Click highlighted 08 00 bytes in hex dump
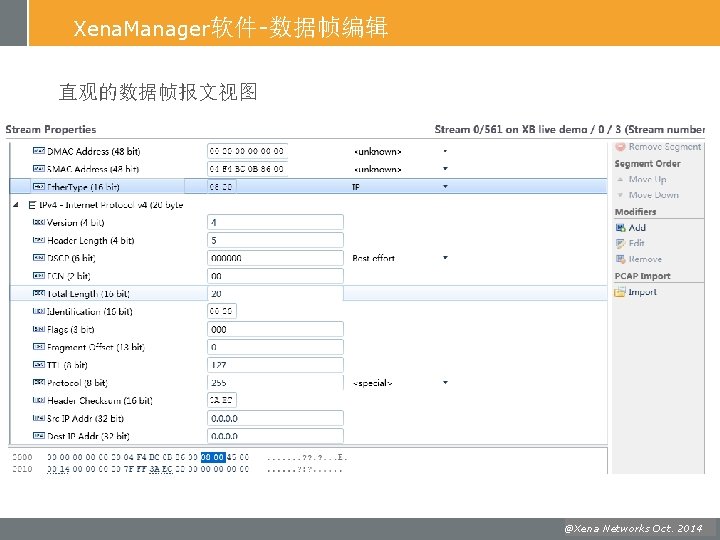Screen dimensions: 720x540 pyautogui.click(x=213, y=457)
